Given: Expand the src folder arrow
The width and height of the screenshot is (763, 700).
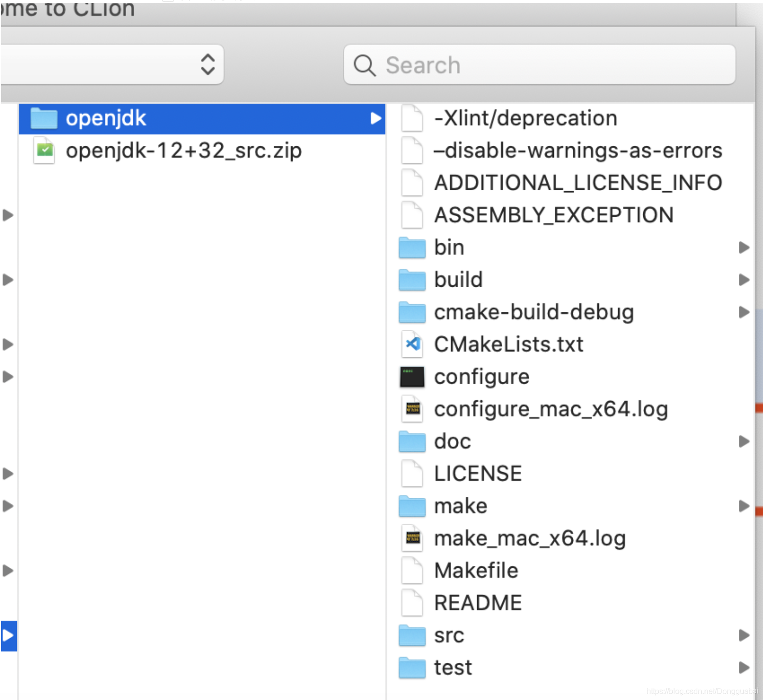Looking at the screenshot, I should [744, 635].
